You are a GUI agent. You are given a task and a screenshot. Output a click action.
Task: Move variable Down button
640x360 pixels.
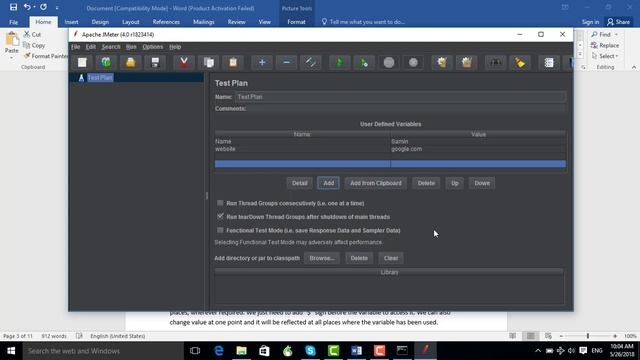tap(482, 183)
